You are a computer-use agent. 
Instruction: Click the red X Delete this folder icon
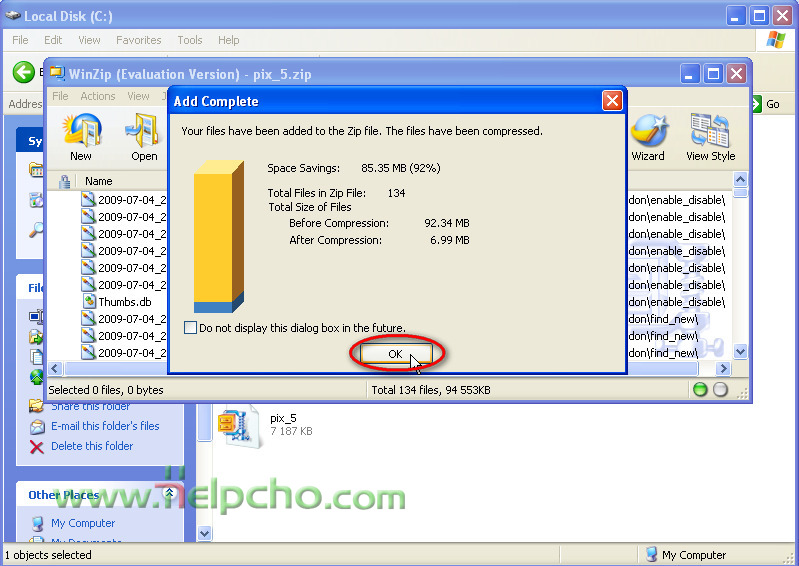(37, 446)
